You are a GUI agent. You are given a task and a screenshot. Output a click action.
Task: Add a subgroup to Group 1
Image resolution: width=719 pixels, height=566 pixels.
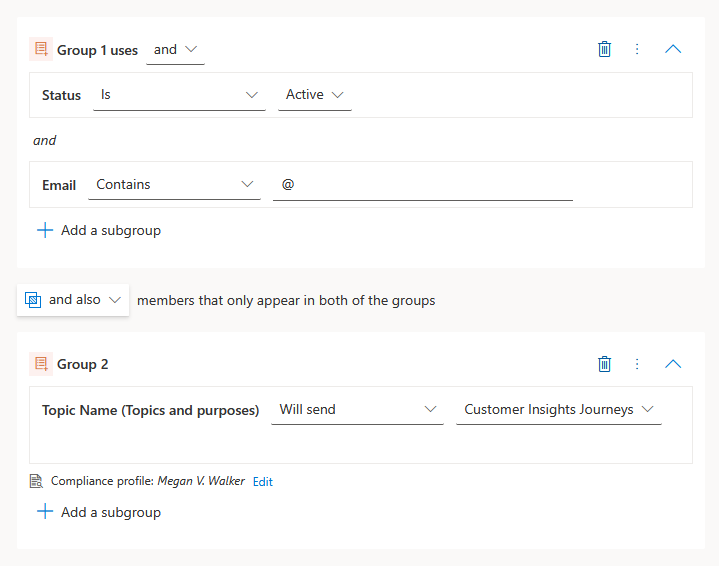99,230
